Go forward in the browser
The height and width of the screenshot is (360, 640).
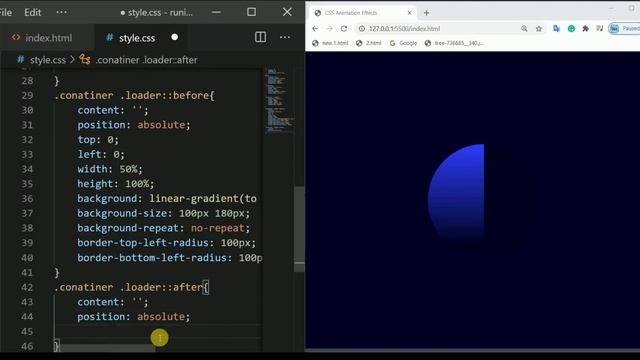329,29
